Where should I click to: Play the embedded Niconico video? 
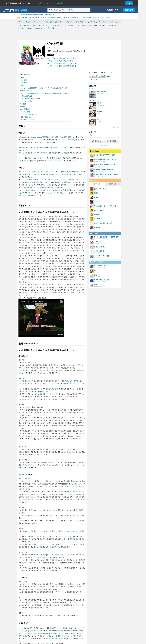click(x=41, y=318)
